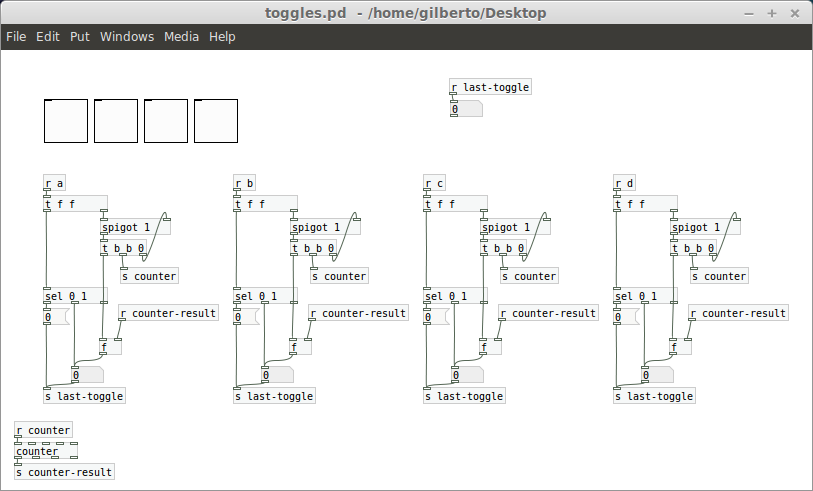This screenshot has height=491, width=813.
Task: Minimize the toggles.pd window
Action: [749, 12]
